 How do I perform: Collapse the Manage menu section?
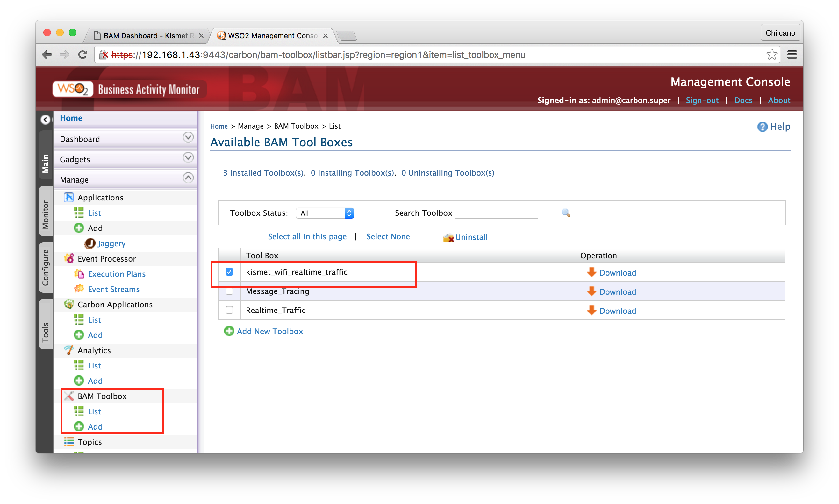188,178
